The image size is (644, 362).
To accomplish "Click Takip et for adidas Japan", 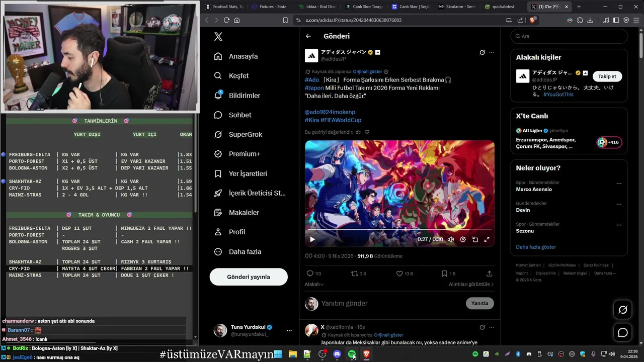I will tap(607, 76).
